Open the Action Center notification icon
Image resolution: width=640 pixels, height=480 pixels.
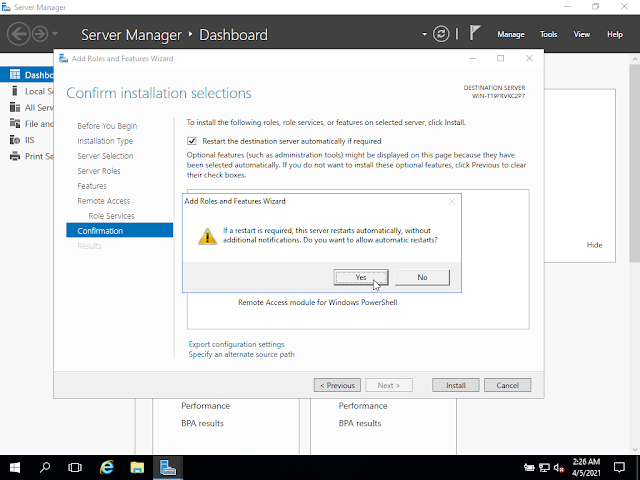coord(619,468)
